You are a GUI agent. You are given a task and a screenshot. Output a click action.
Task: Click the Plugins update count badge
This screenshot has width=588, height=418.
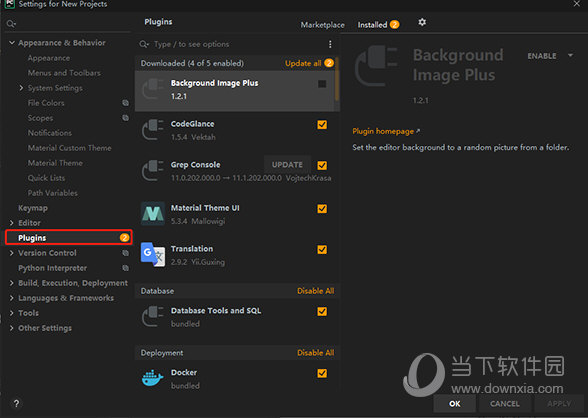124,238
